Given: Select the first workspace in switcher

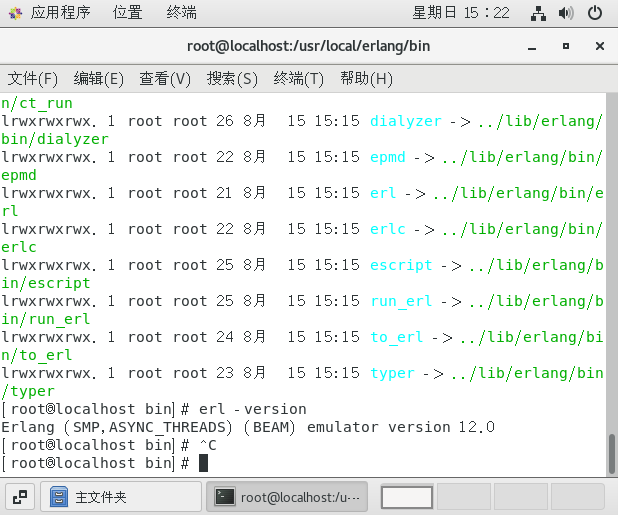Looking at the screenshot, I should (407, 497).
